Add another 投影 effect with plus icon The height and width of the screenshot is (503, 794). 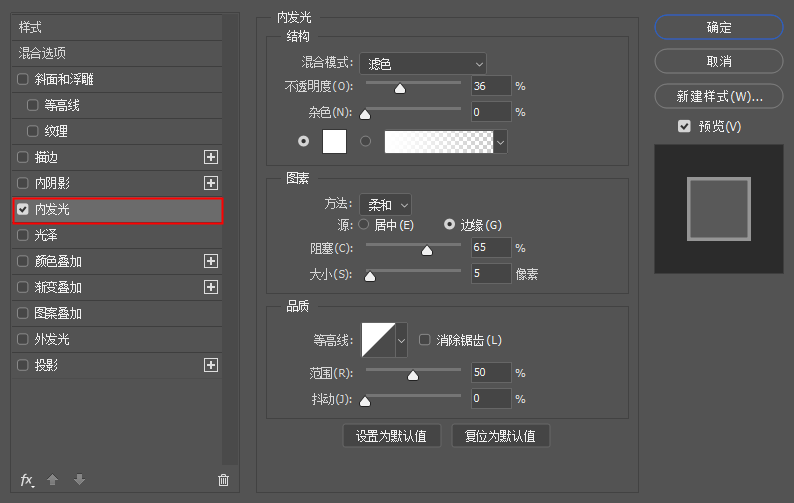tap(211, 365)
